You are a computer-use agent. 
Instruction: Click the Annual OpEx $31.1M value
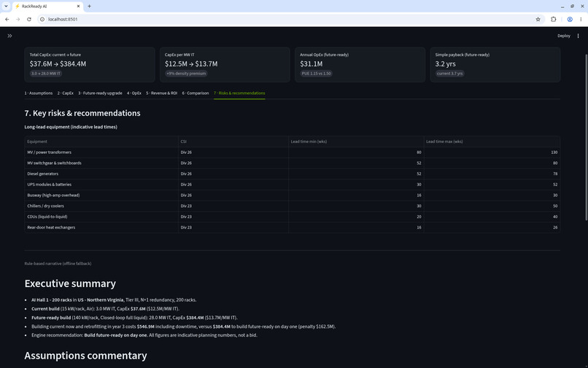coord(312,64)
